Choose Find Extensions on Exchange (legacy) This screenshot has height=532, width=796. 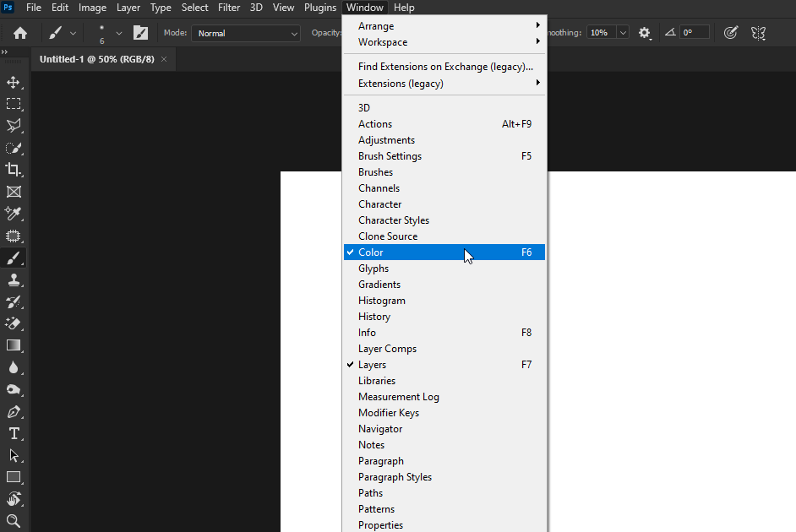tap(444, 67)
